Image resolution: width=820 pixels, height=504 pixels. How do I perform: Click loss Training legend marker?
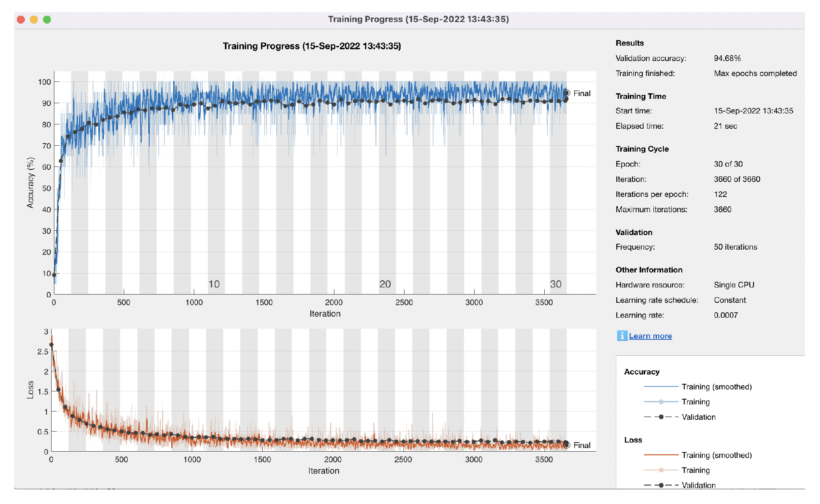tap(661, 470)
